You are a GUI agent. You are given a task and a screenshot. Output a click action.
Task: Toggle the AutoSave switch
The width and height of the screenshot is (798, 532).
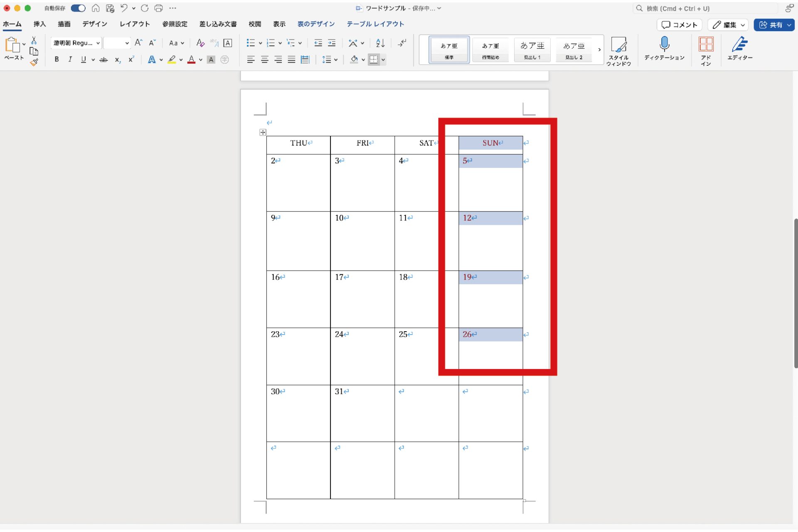(x=78, y=8)
